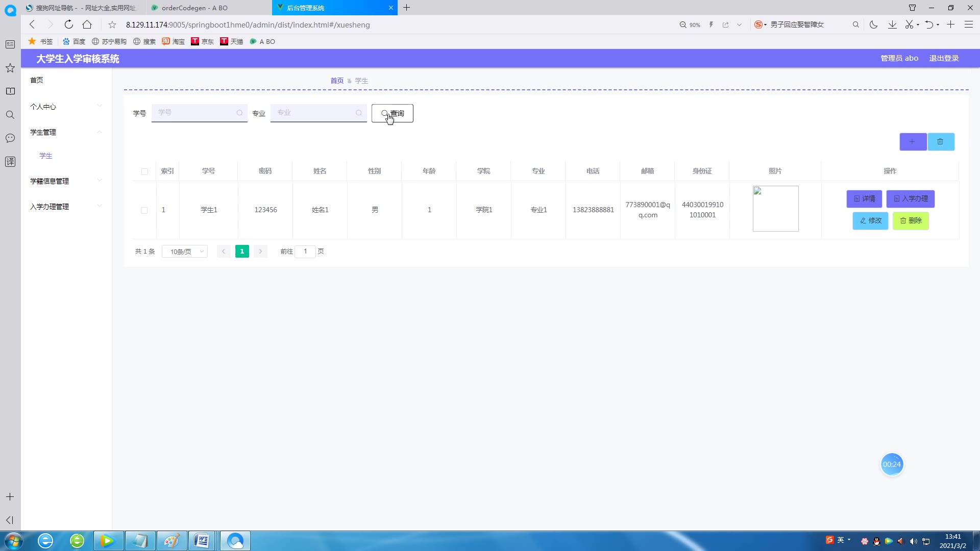Click the blue batch delete trash button

coord(941,142)
